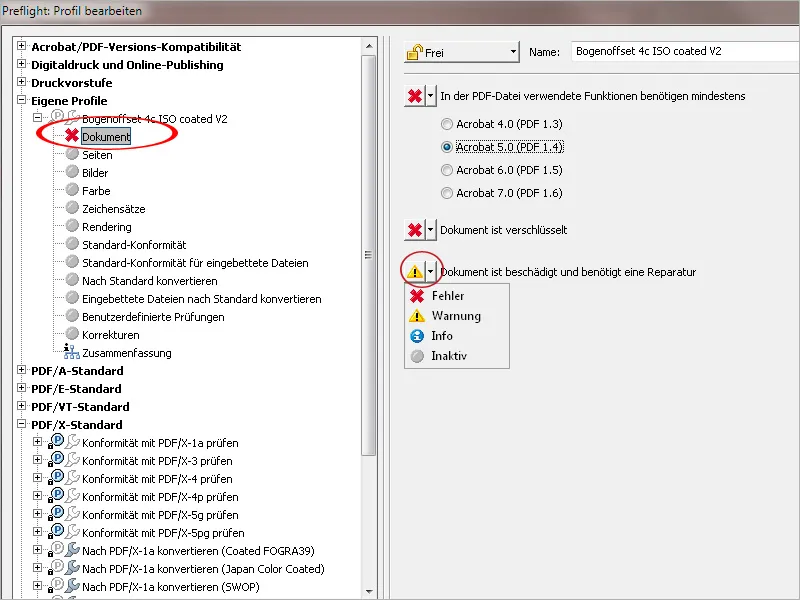The width and height of the screenshot is (800, 600).
Task: Click the profile icon of PDF/X-1a prüfen
Action: pyautogui.click(x=57, y=440)
